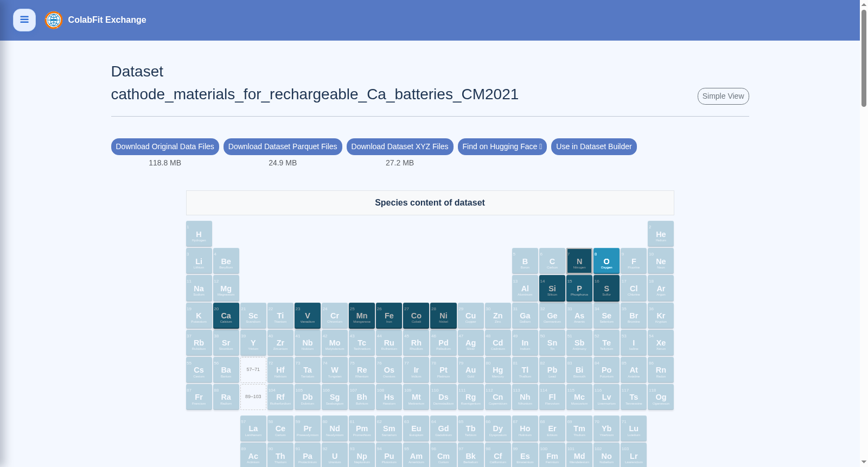Image resolution: width=868 pixels, height=467 pixels.
Task: Click the Fluorine (F) tile
Action: [634, 261]
